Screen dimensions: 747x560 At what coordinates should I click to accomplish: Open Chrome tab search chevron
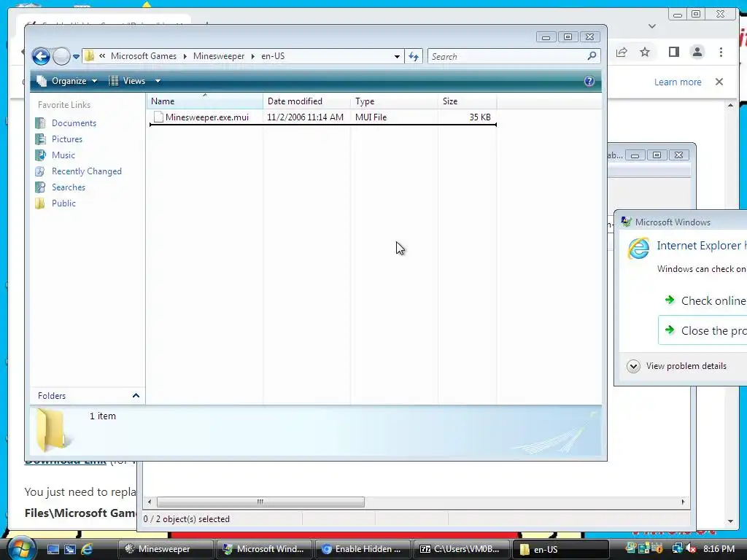click(652, 26)
